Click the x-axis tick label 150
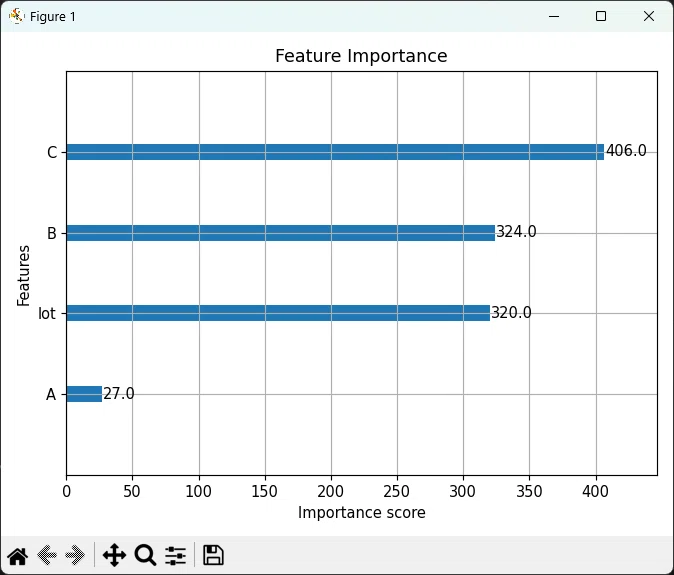The height and width of the screenshot is (575, 674). tap(265, 491)
